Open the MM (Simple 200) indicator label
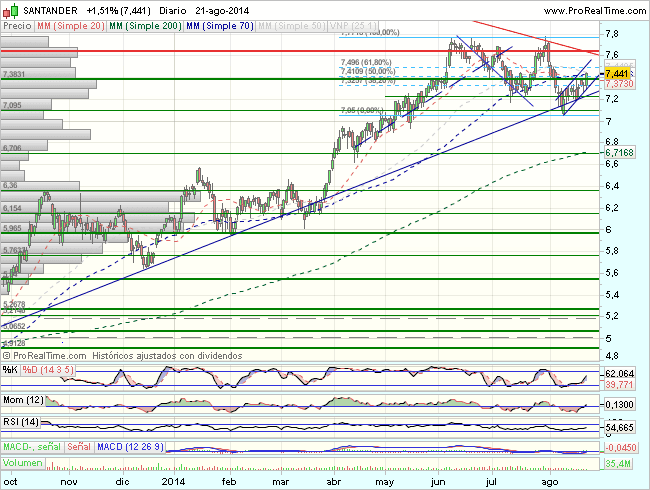This screenshot has height=490, width=650. coord(145,26)
